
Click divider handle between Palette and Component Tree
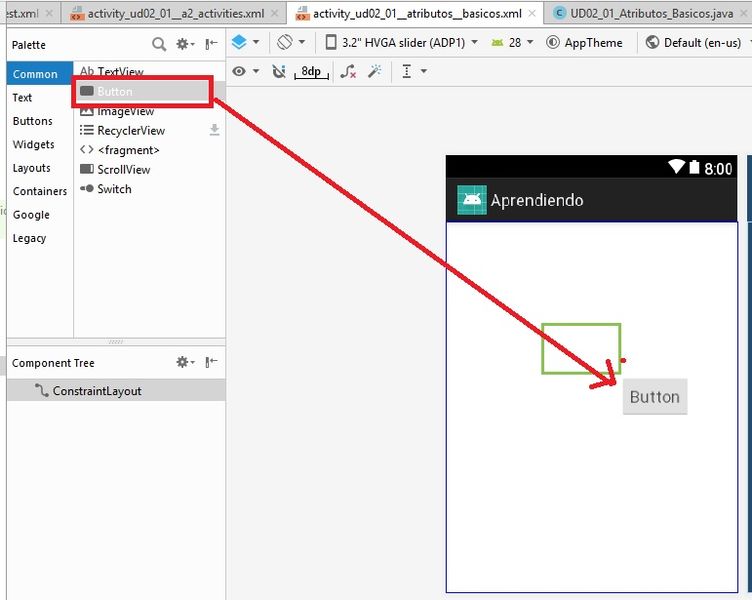[116, 342]
